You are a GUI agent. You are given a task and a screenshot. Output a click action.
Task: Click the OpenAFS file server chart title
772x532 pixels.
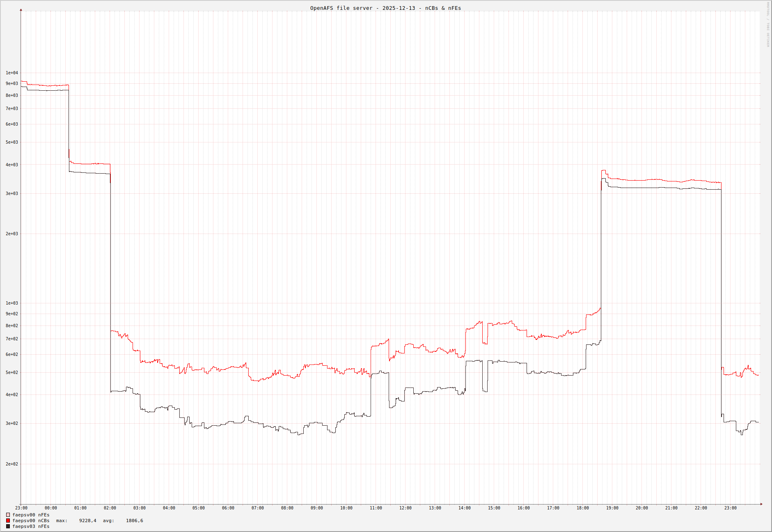click(385, 8)
